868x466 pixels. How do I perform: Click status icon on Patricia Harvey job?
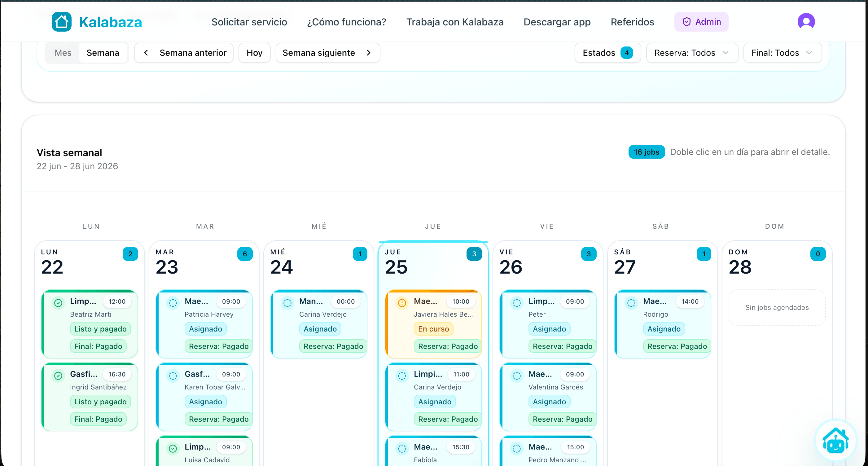pyautogui.click(x=173, y=303)
